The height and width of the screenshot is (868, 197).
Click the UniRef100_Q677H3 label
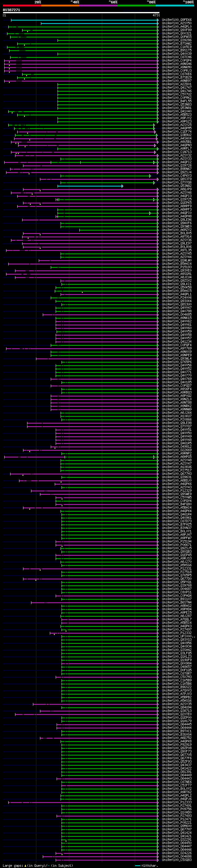pos(177,474)
